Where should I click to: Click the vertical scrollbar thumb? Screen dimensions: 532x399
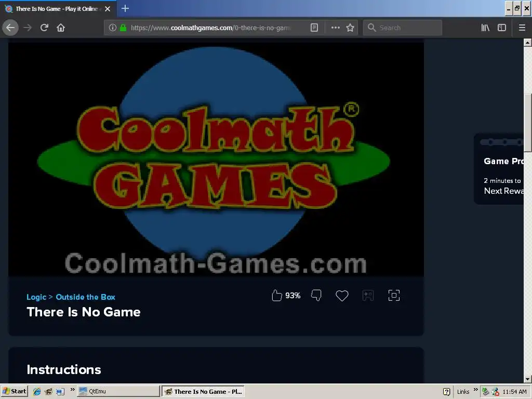tap(528, 122)
